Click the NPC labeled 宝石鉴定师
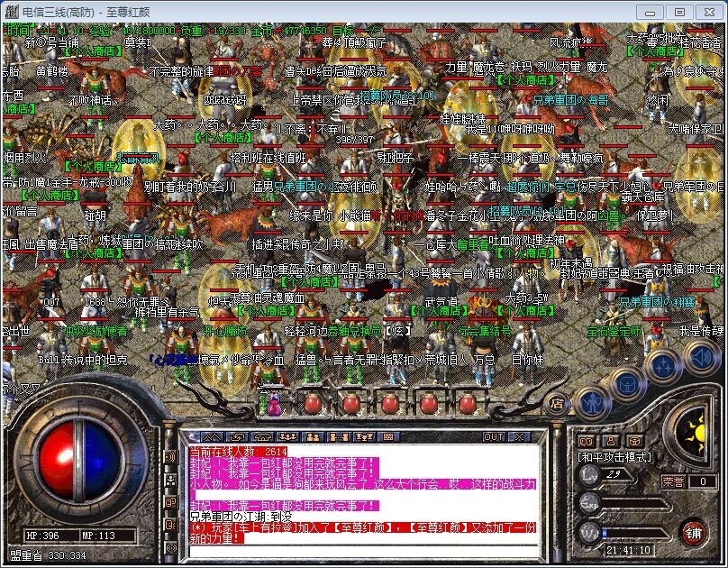This screenshot has width=728, height=568. (x=614, y=331)
